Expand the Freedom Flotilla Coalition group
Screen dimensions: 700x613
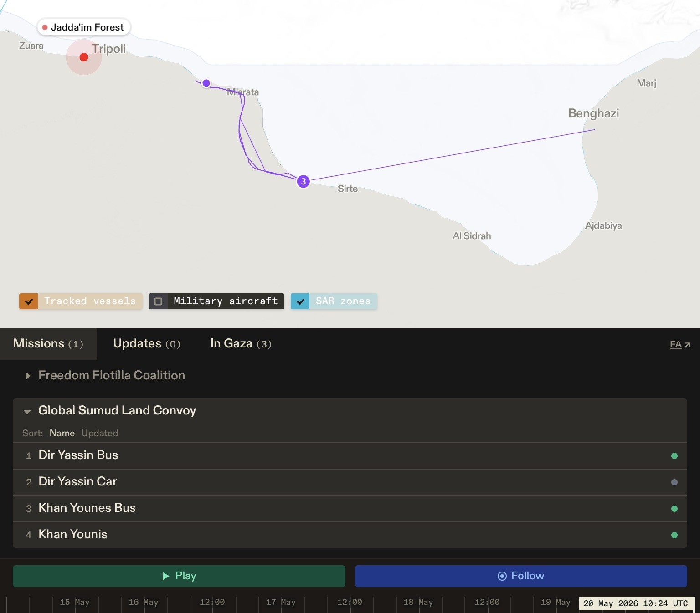point(112,375)
